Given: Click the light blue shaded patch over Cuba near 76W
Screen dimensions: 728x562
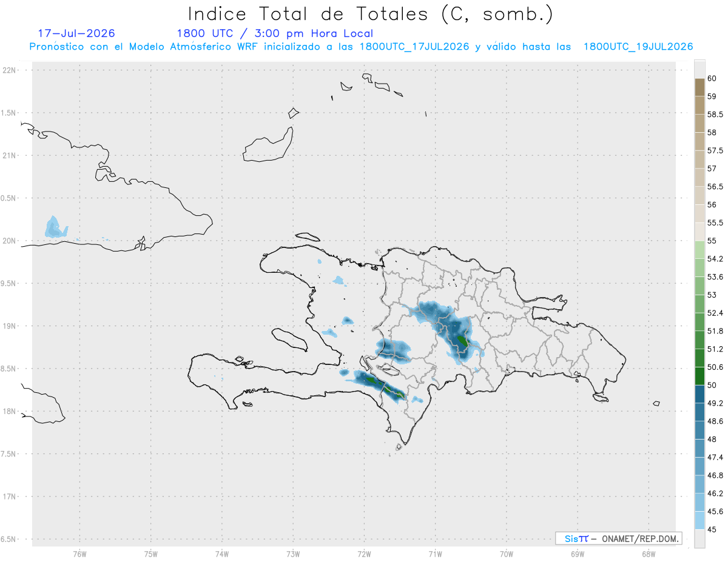Looking at the screenshot, I should [x=56, y=227].
